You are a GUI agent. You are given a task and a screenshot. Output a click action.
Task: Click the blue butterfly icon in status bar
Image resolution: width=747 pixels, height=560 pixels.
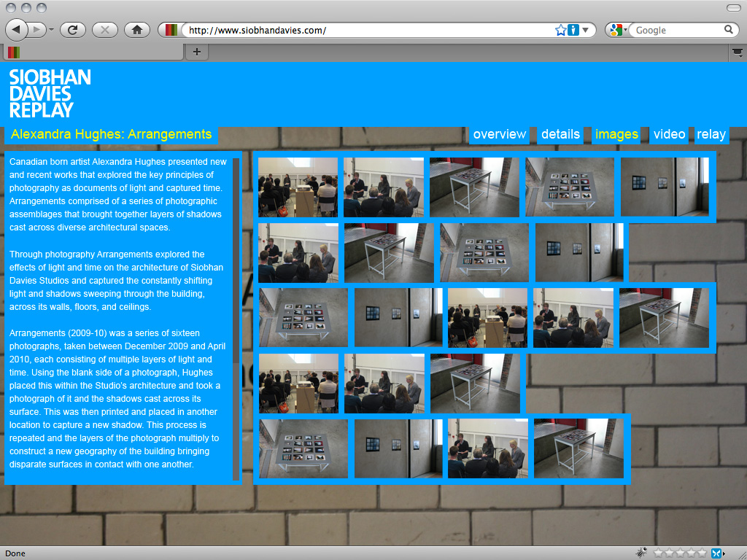coord(716,553)
